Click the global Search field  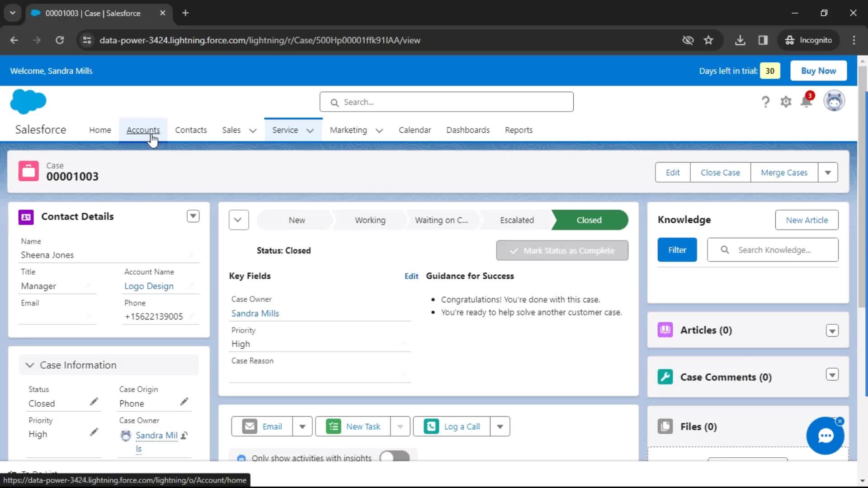(446, 102)
